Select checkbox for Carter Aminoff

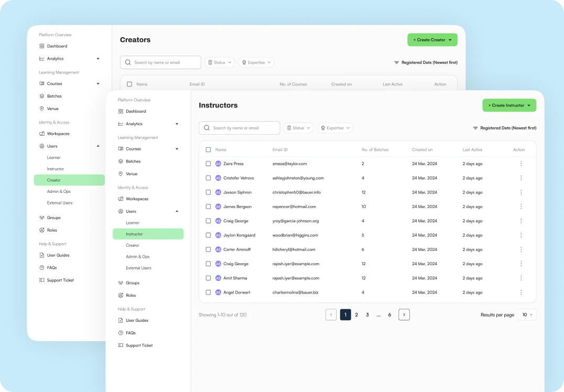208,249
